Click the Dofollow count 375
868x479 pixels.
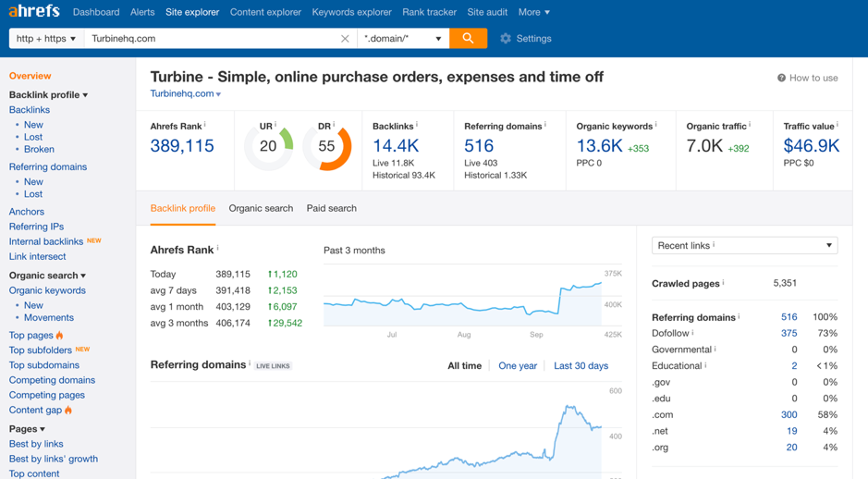click(789, 333)
